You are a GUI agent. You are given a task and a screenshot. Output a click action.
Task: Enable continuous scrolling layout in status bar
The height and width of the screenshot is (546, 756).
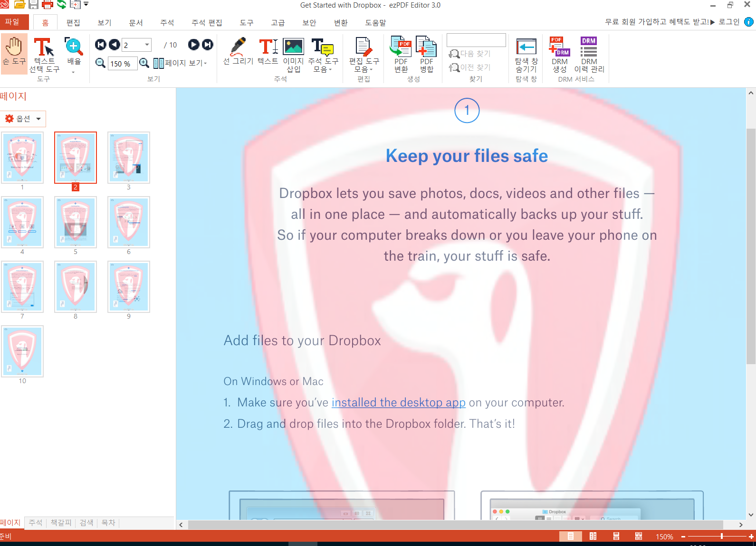(616, 536)
